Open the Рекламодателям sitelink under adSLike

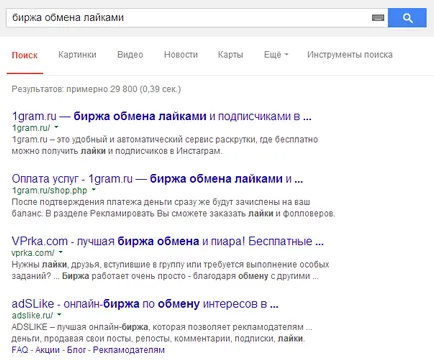[129, 350]
